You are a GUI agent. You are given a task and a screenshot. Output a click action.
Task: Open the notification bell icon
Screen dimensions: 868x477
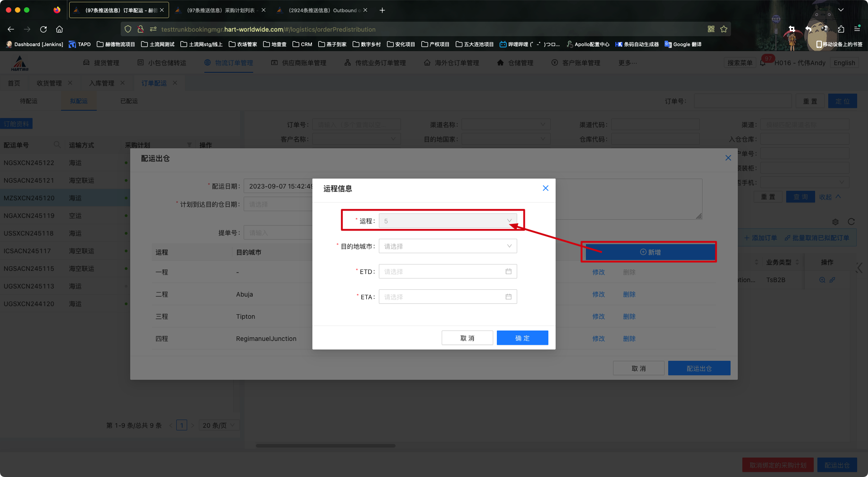click(x=763, y=63)
